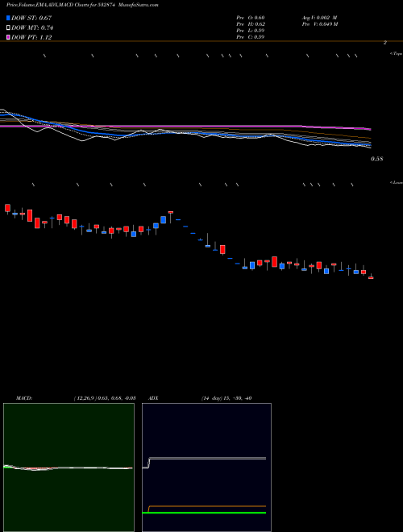Screen dimensions: 403x532
Task: Click the MACD (12,26,9) values text
Action: click(x=105, y=398)
